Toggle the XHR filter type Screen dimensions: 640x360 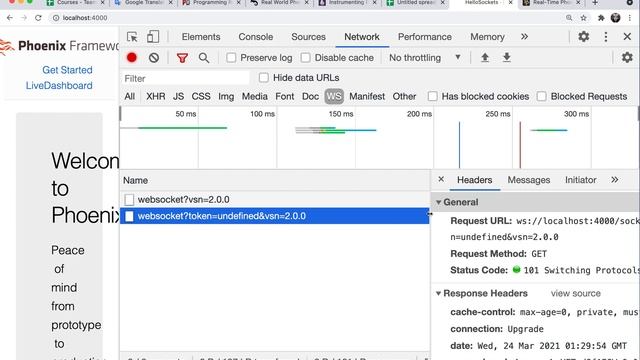(x=156, y=96)
